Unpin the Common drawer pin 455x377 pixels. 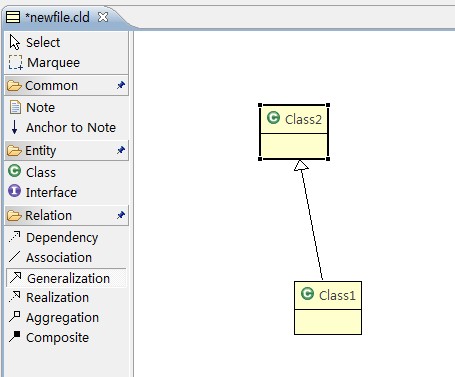[121, 85]
